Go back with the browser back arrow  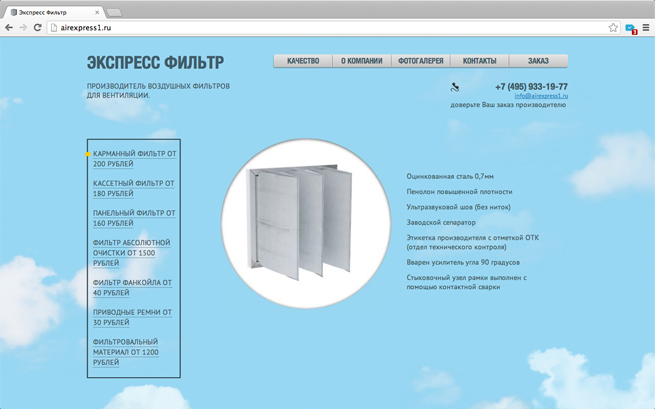9,28
